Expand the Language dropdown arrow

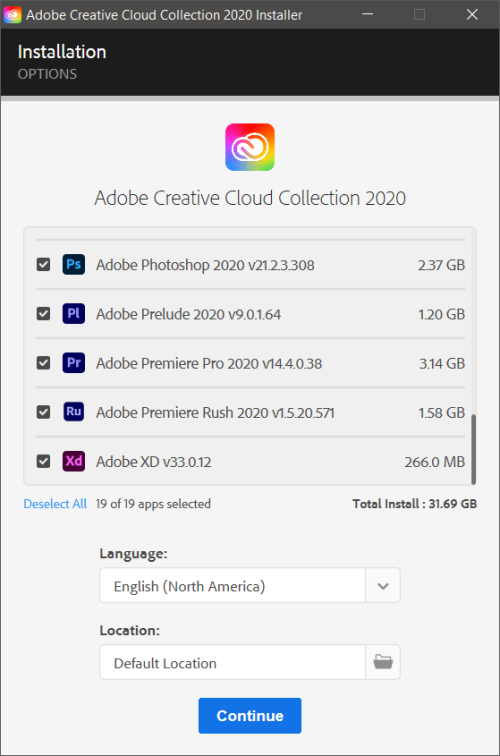pos(383,586)
